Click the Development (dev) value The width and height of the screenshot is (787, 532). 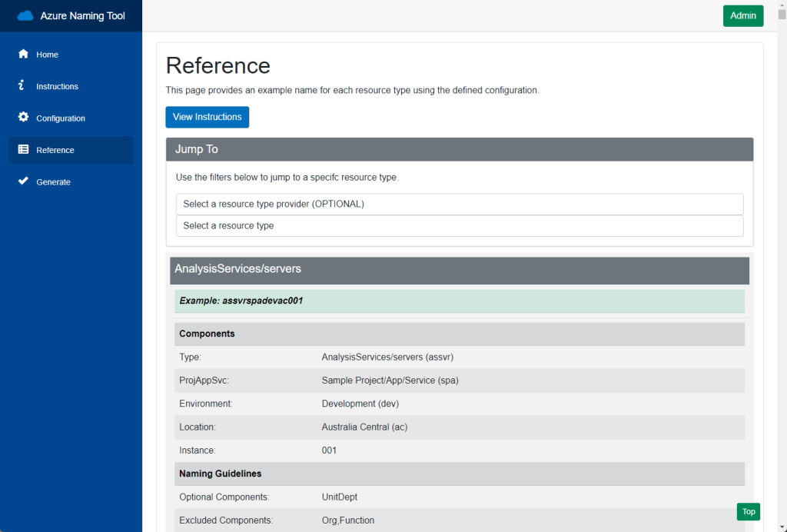(360, 404)
